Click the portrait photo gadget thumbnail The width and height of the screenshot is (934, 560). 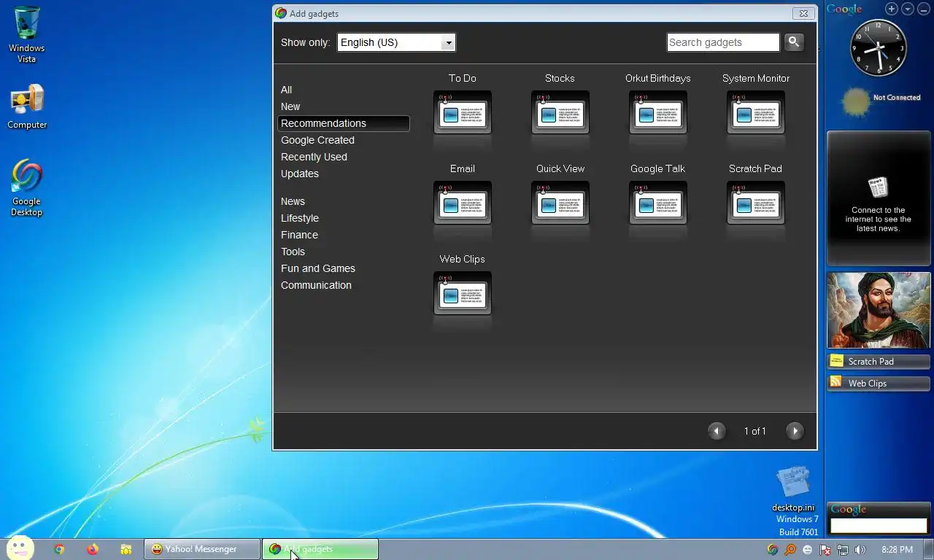click(x=879, y=310)
